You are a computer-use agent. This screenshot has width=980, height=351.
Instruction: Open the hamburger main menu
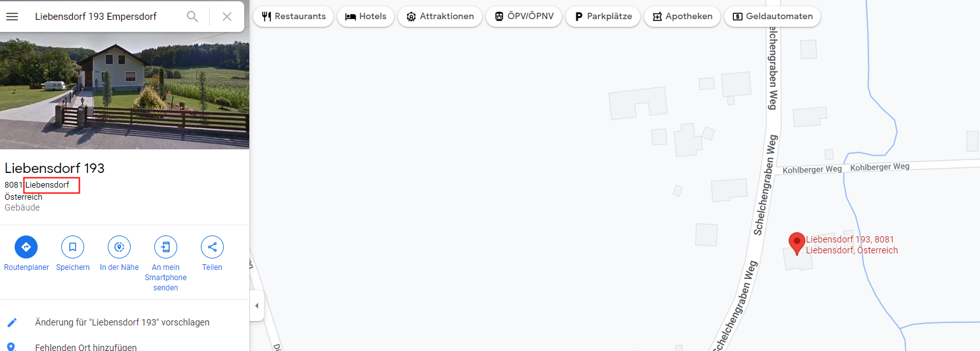pyautogui.click(x=11, y=17)
